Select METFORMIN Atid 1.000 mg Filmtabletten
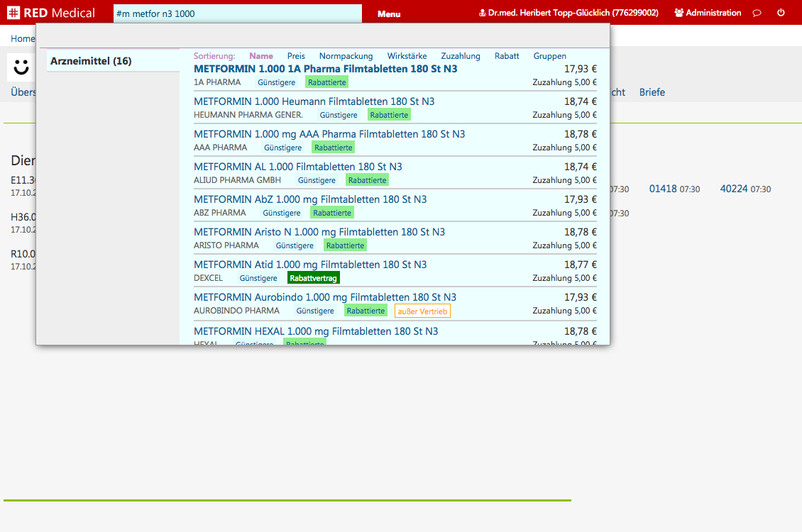The image size is (802, 532). [x=310, y=265]
